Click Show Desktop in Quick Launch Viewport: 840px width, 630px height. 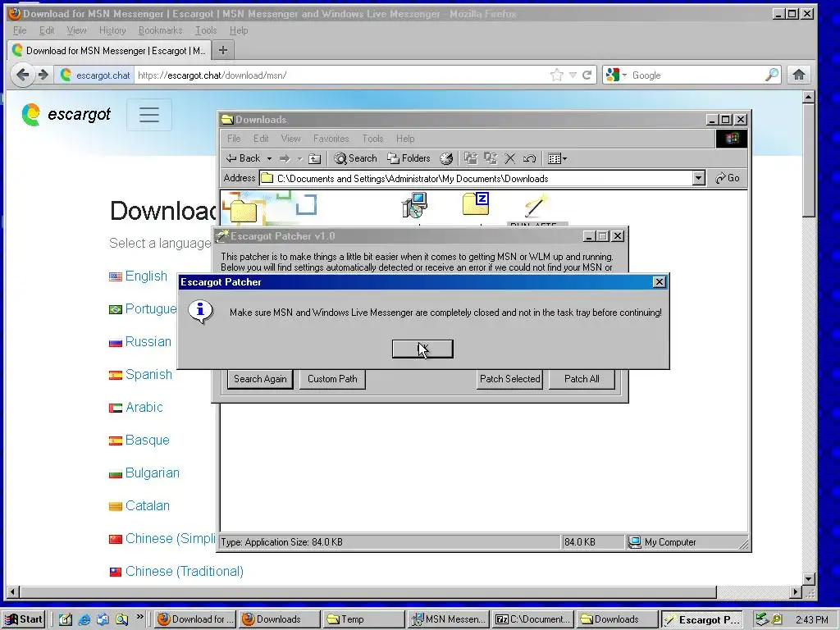(65, 619)
